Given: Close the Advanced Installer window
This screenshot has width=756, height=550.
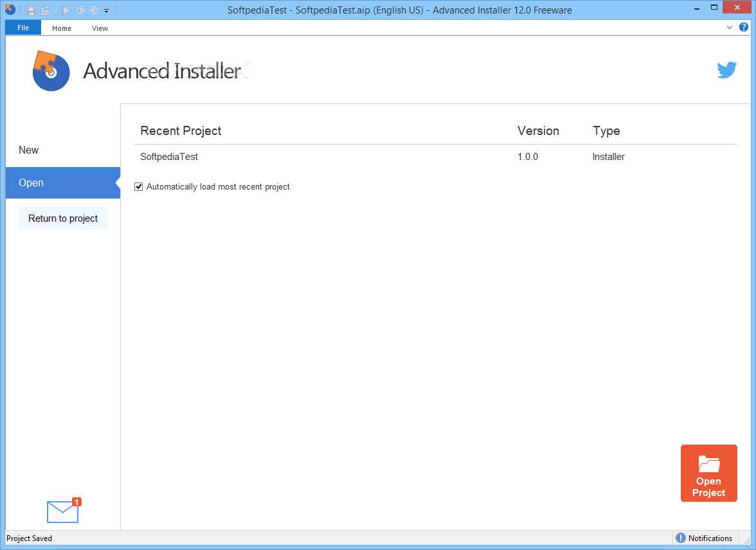Looking at the screenshot, I should point(737,8).
